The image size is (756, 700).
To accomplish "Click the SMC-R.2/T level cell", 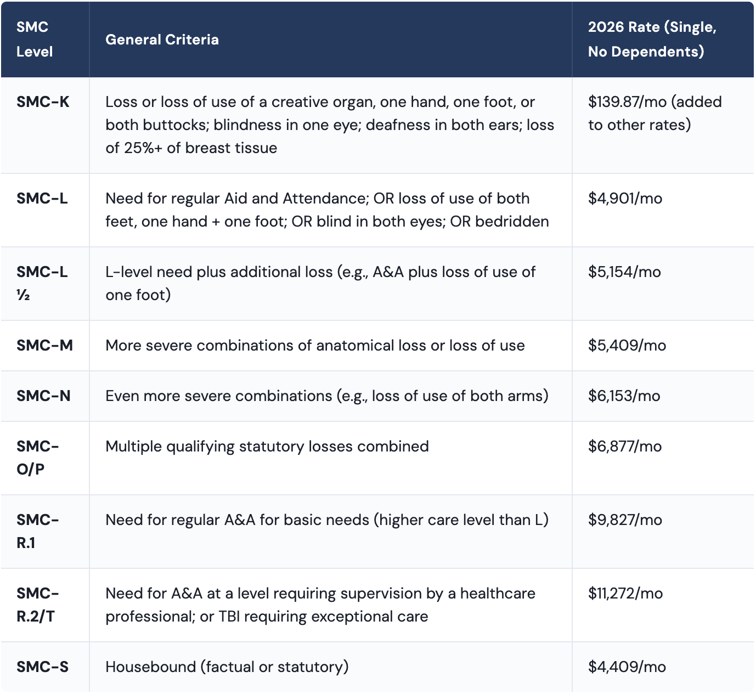I will coord(37,605).
